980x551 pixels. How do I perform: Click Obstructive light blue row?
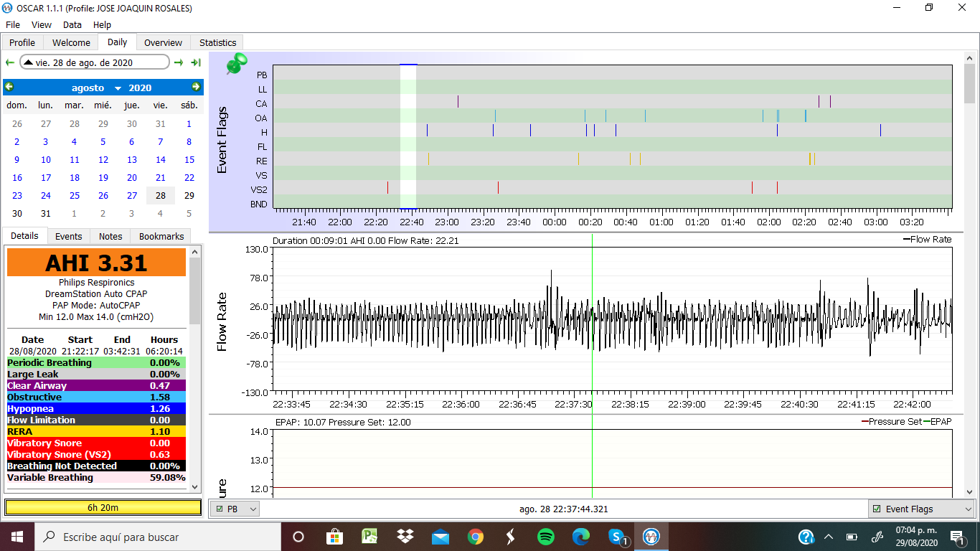(96, 397)
